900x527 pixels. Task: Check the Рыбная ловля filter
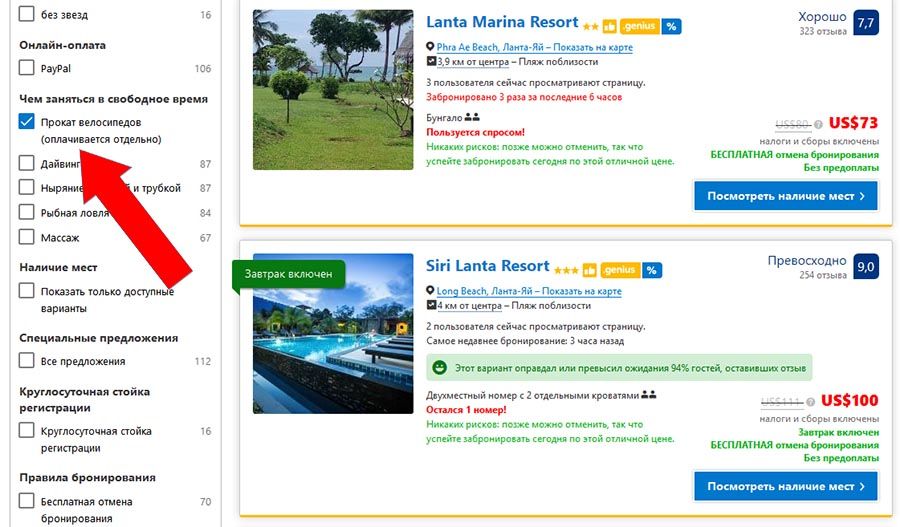pos(27,213)
